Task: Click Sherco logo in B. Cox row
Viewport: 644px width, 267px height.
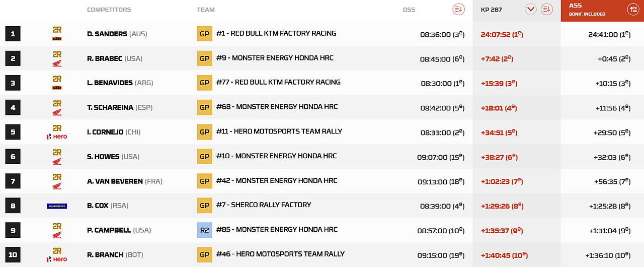Action: pyautogui.click(x=57, y=206)
